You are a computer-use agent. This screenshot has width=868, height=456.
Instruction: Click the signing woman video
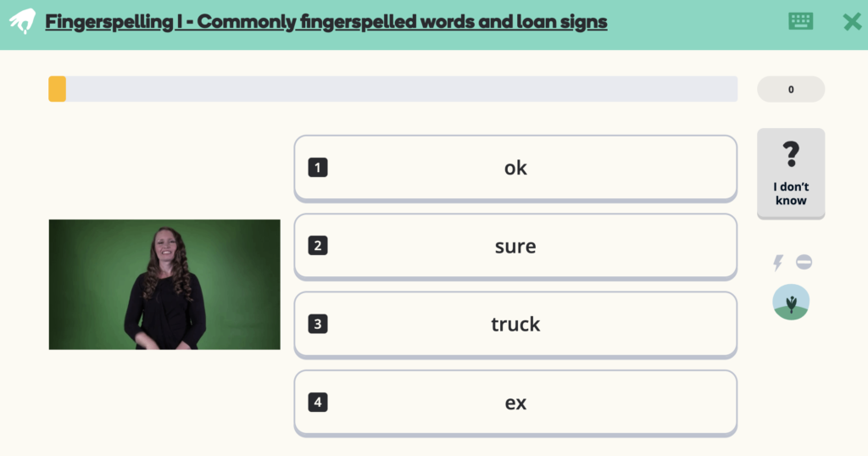pyautogui.click(x=164, y=285)
